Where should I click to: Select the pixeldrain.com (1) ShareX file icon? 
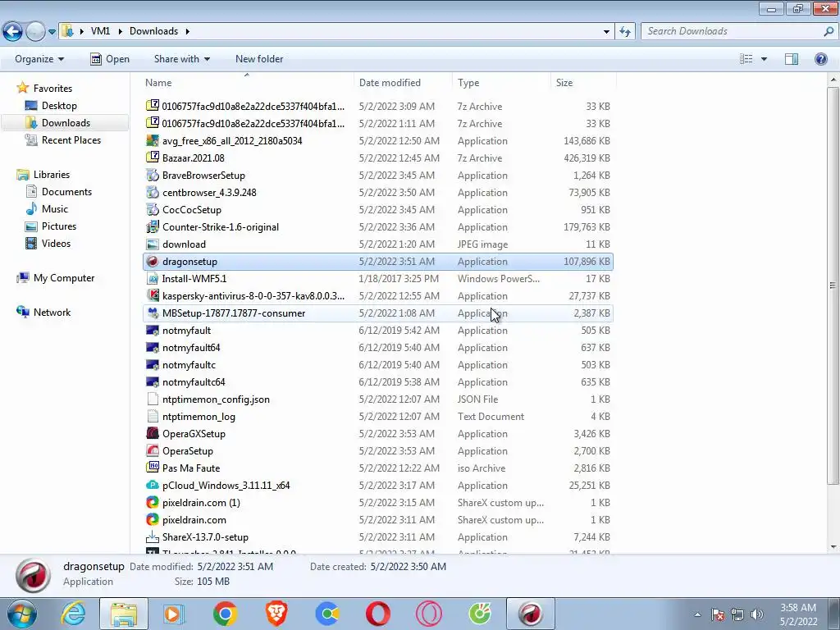153,503
